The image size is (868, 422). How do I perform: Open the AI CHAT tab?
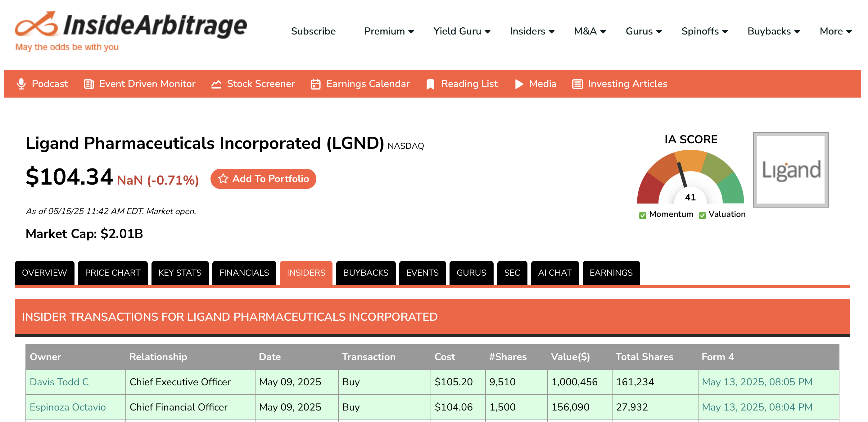pyautogui.click(x=554, y=273)
